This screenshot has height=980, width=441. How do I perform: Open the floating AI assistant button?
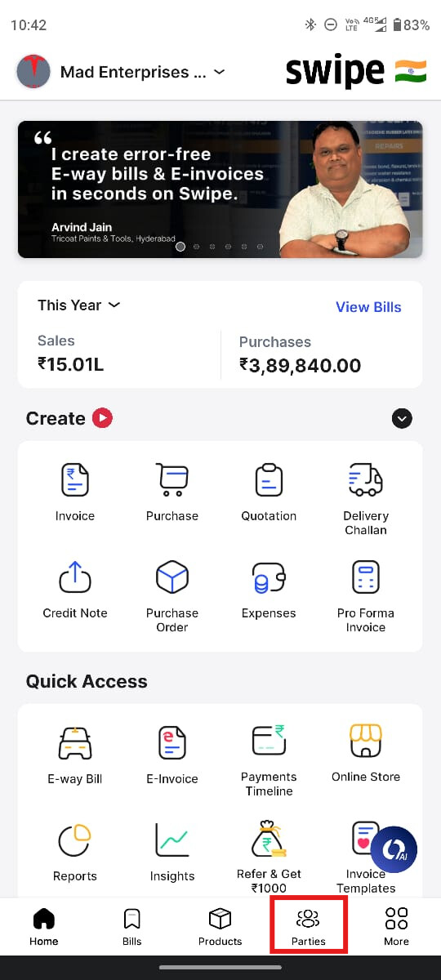click(394, 850)
